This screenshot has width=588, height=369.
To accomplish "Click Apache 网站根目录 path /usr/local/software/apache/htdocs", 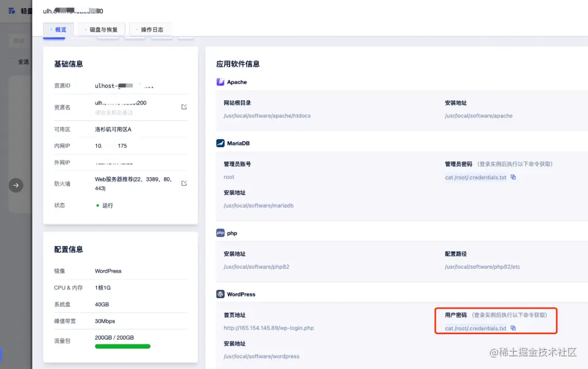I will pyautogui.click(x=267, y=116).
